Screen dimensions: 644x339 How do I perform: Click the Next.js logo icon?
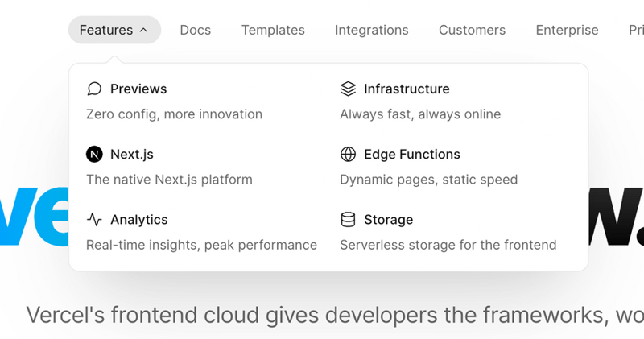pos(94,154)
